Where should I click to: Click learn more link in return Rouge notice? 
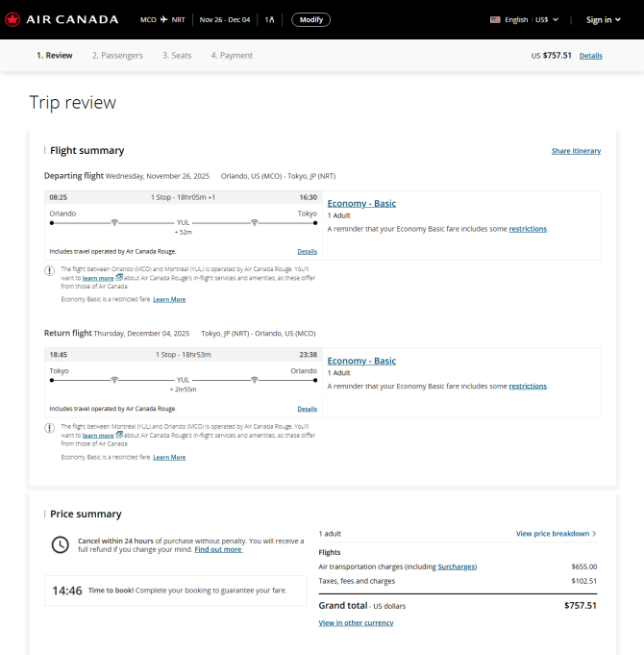(x=98, y=436)
